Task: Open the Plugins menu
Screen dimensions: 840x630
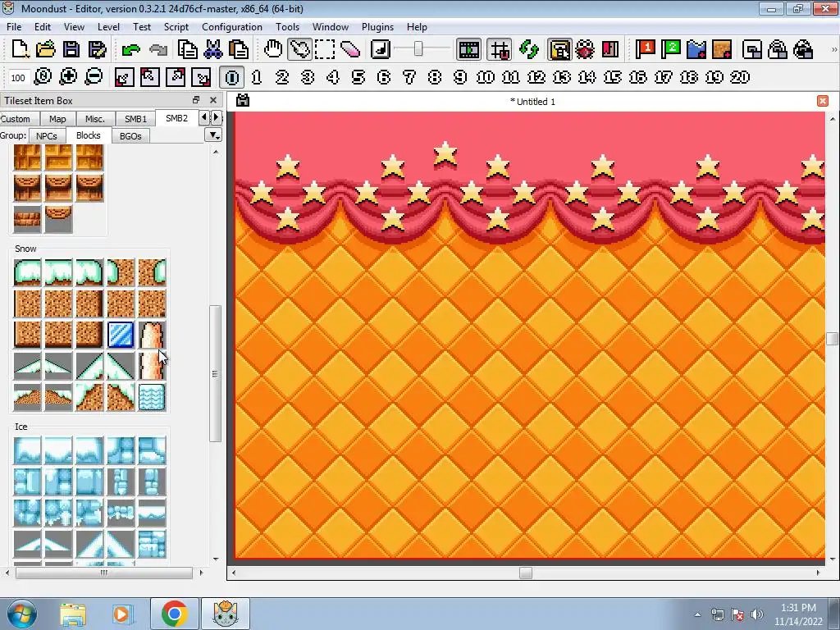Action: coord(377,27)
